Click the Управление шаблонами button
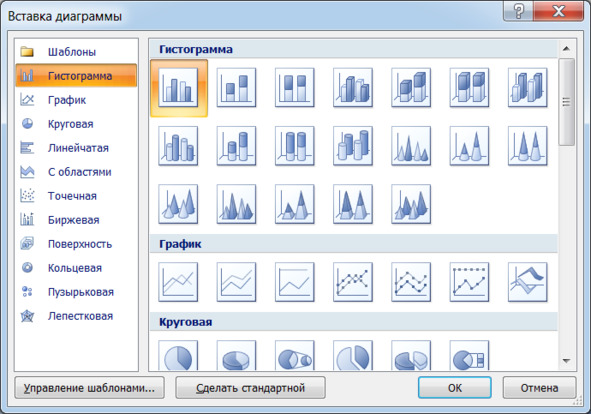591x414 pixels. (89, 388)
